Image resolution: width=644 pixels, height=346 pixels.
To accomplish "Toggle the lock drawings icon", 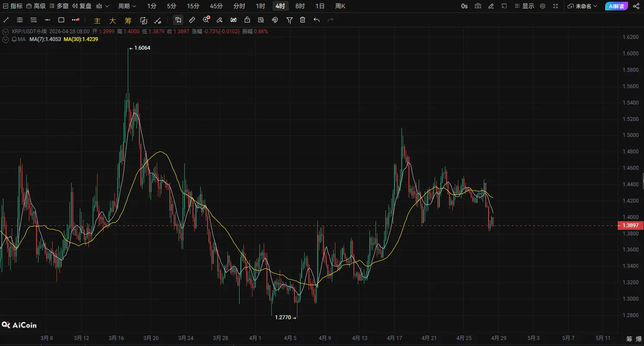I will (247, 20).
